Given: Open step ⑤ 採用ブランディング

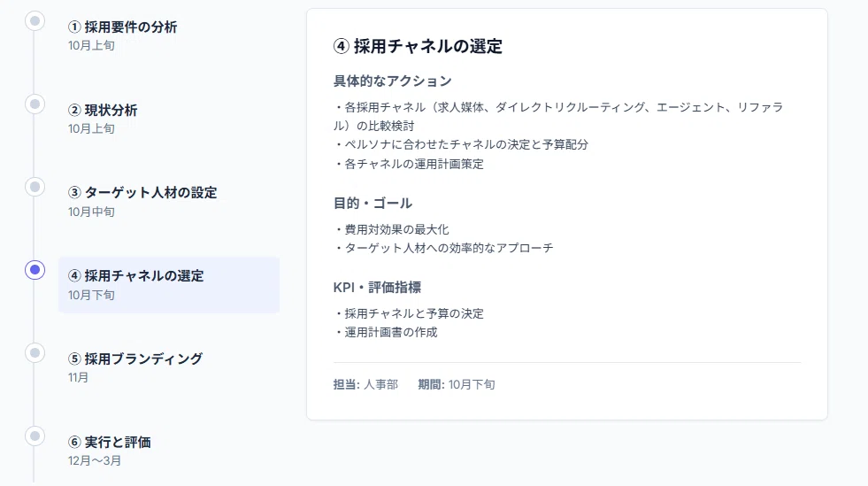Looking at the screenshot, I should pos(169,367).
